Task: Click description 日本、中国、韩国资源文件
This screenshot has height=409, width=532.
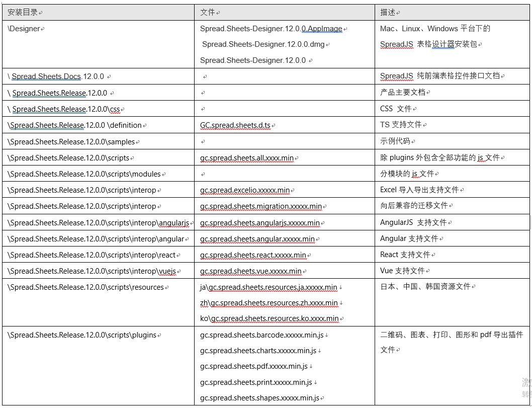Action: [425, 286]
